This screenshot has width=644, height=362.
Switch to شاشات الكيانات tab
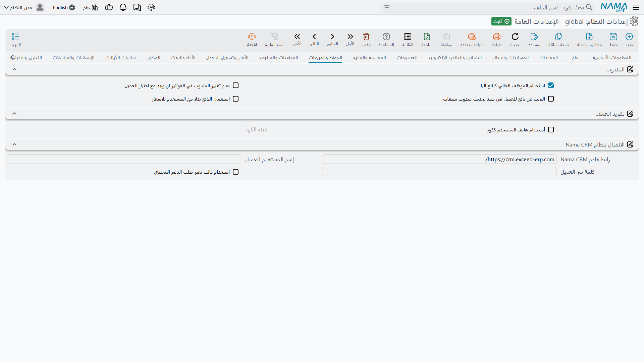[120, 57]
